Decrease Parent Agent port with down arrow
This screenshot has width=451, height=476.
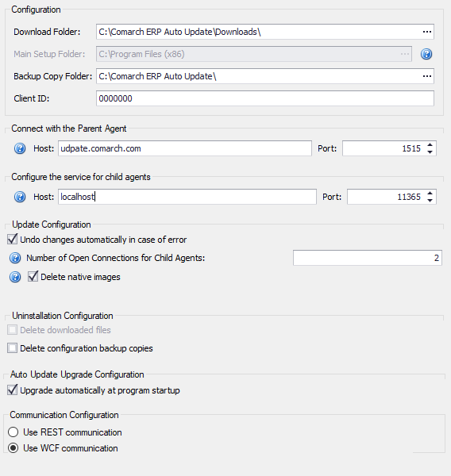(x=430, y=152)
